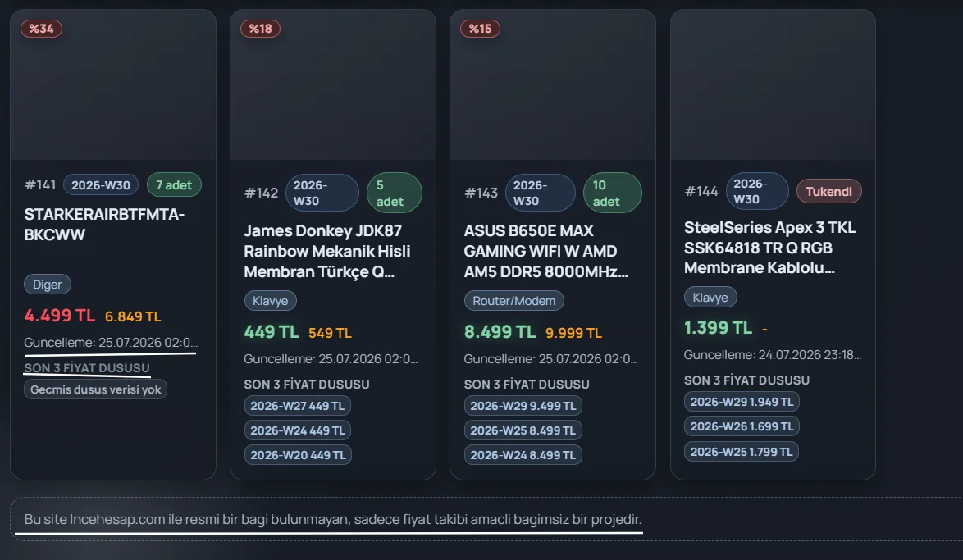963x560 pixels.
Task: Click the James Donkey JDK87 Rainbow title
Action: point(326,251)
